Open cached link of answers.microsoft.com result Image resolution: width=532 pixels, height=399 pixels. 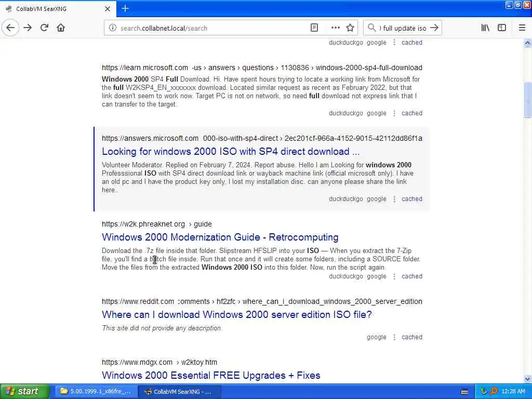pos(412,199)
